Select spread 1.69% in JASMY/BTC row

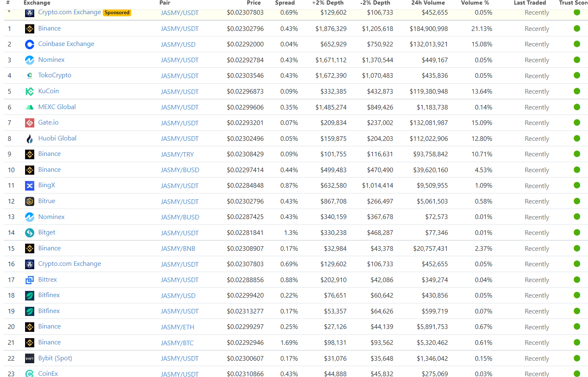[289, 343]
